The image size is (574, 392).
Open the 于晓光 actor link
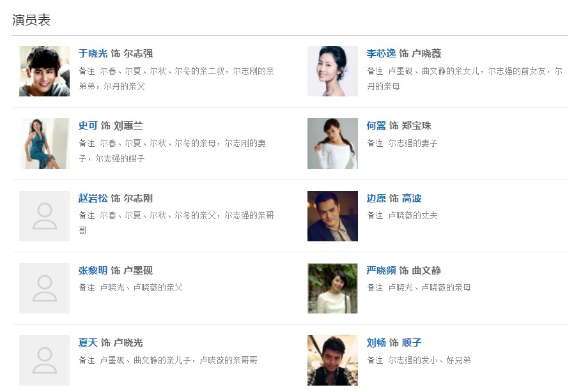coord(93,54)
